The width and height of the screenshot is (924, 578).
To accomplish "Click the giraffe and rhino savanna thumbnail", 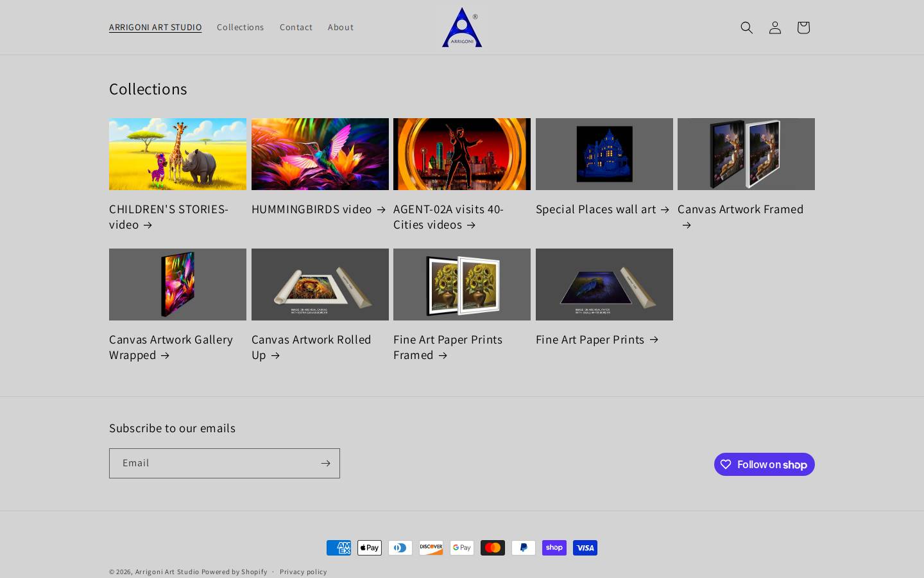I will click(178, 154).
